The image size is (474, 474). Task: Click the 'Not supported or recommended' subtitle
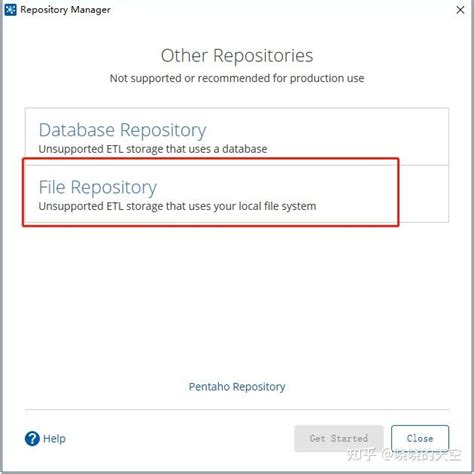click(x=237, y=78)
